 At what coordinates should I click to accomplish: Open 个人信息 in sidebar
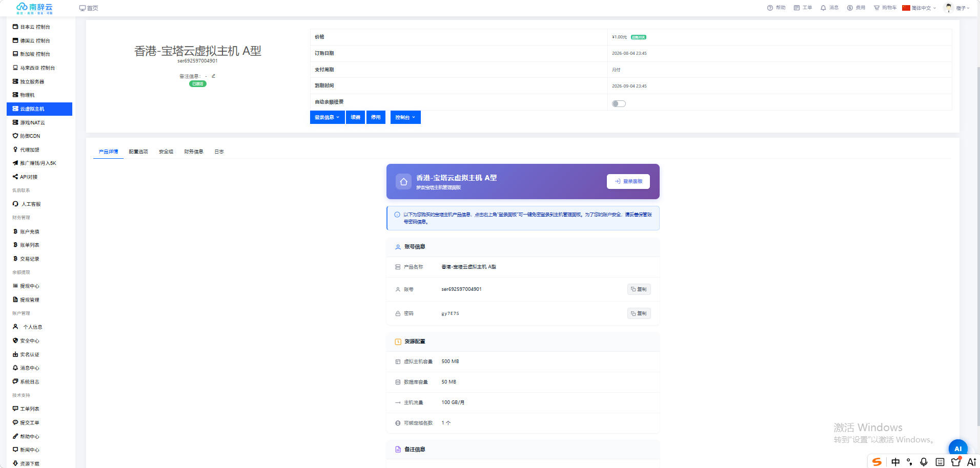(x=39, y=327)
